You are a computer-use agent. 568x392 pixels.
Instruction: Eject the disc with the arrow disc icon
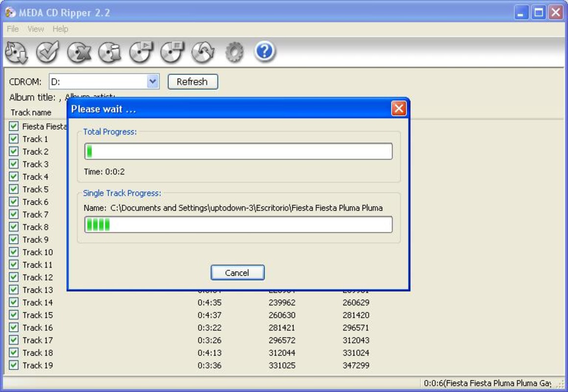[203, 51]
